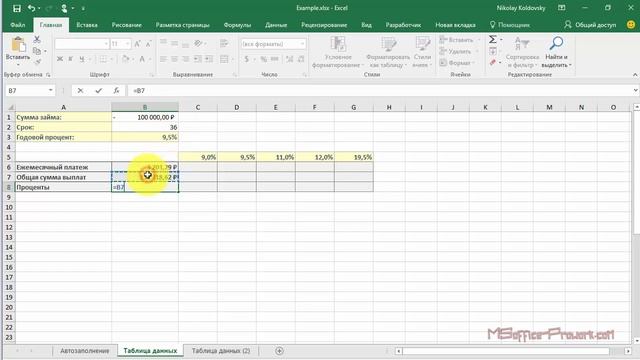Cancel the formula entry with the X icon
The image size is (640, 360).
(x=80, y=91)
